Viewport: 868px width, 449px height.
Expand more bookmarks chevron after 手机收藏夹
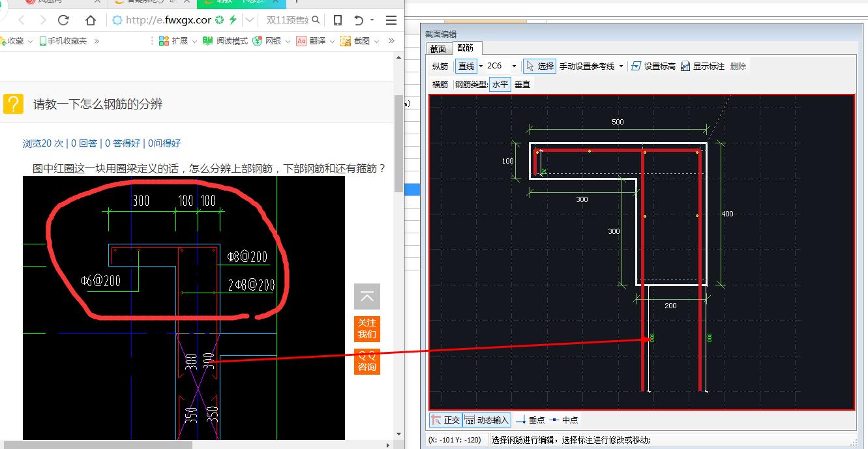(x=97, y=40)
